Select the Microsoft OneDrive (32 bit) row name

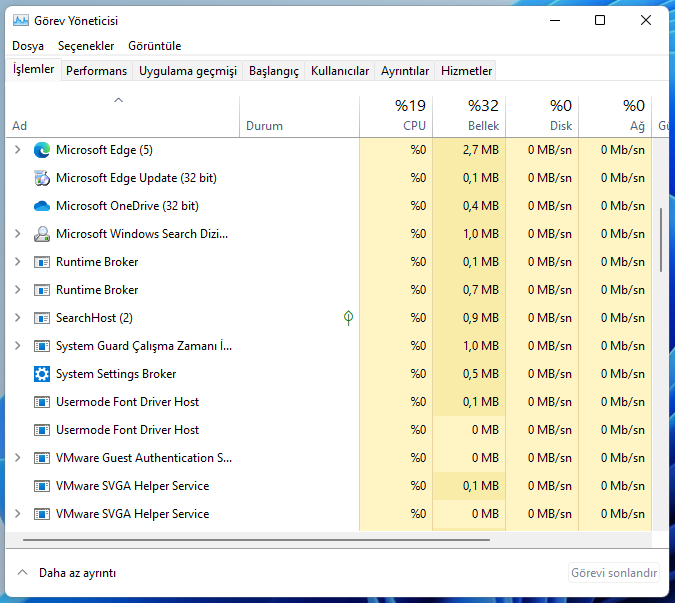click(127, 206)
